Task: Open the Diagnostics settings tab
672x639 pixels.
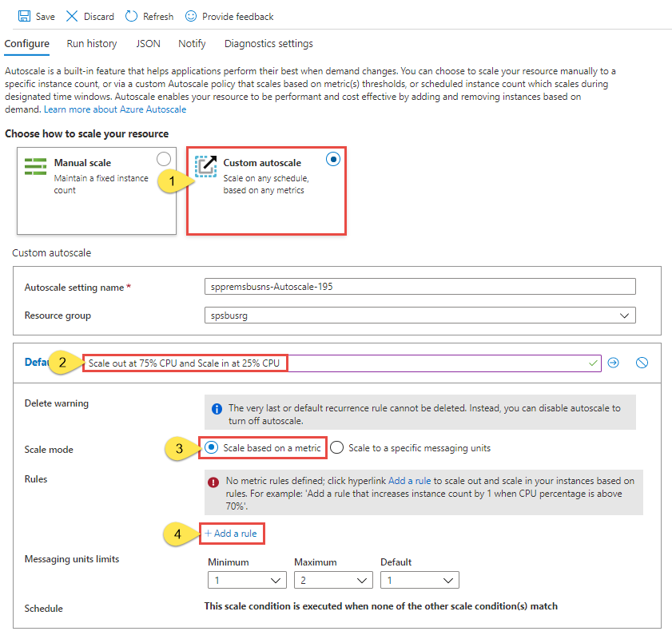Action: tap(268, 44)
